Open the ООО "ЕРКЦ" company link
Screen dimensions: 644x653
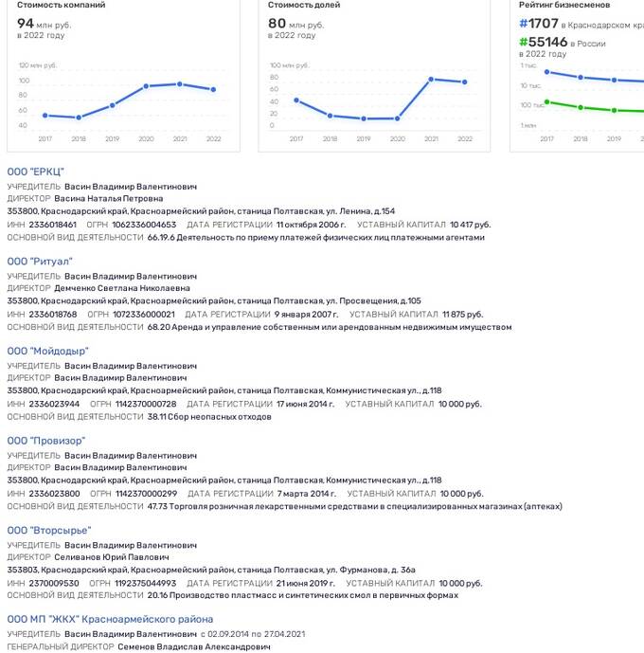tap(35, 172)
